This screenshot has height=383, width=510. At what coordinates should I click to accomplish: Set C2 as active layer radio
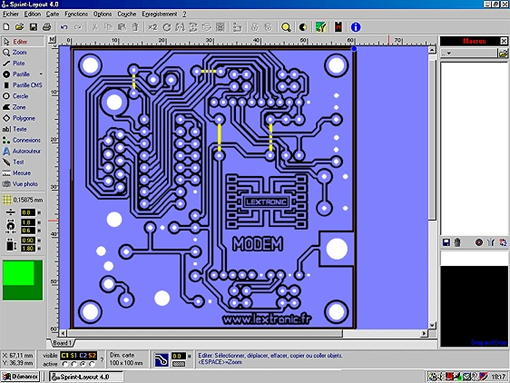(83, 364)
